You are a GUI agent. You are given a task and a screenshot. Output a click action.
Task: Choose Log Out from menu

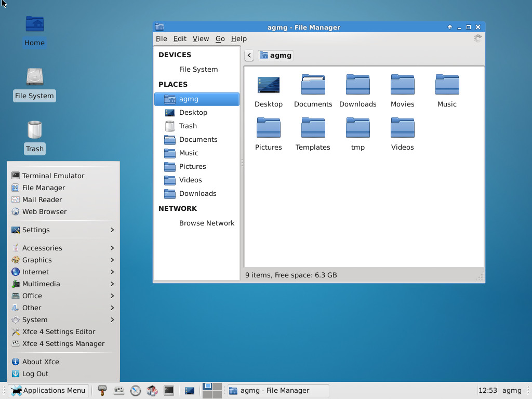tap(63, 374)
